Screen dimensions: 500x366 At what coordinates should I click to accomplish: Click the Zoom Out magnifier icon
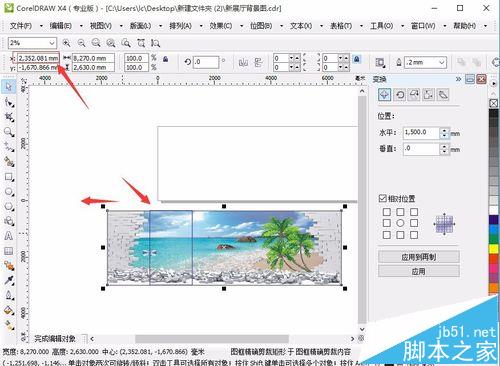(x=81, y=43)
